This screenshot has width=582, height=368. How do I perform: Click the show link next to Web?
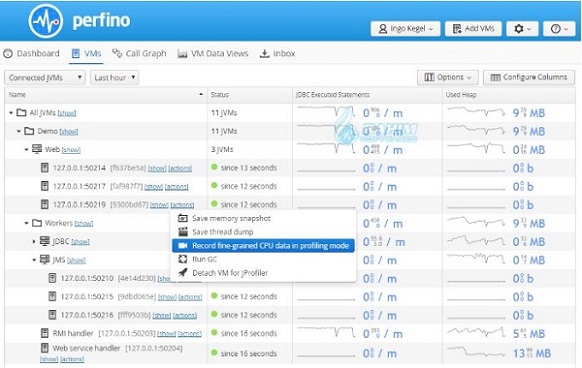71,150
